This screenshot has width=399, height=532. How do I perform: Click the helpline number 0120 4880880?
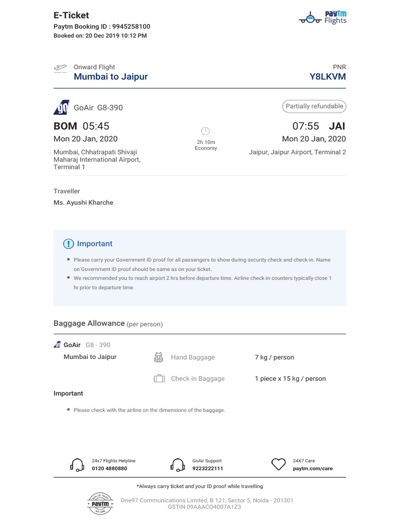point(109,469)
